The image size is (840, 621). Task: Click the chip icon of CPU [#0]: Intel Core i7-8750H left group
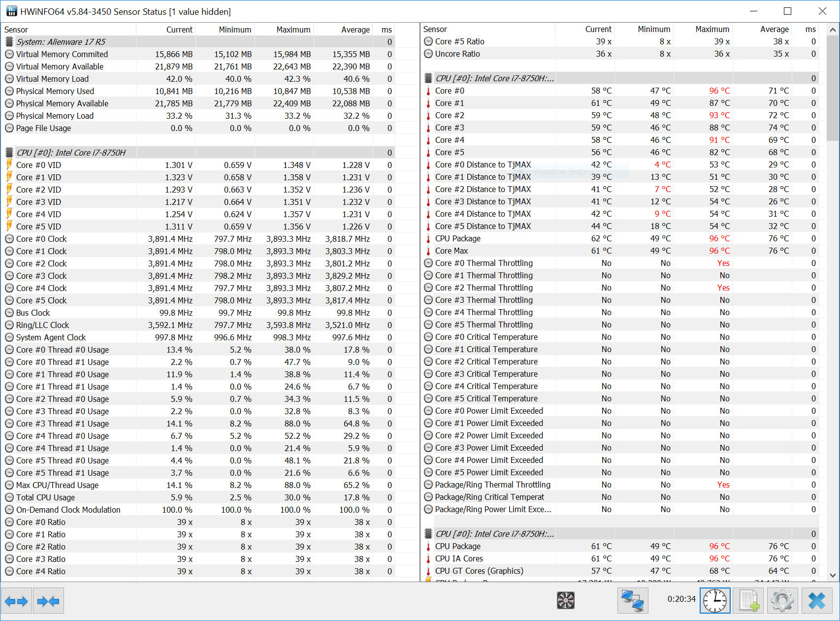[x=9, y=153]
